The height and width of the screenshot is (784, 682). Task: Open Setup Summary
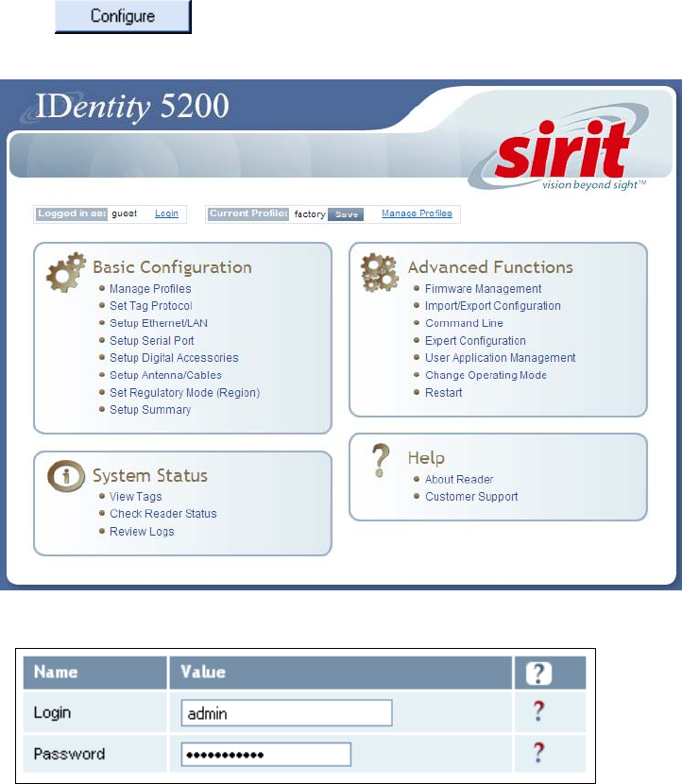point(150,410)
